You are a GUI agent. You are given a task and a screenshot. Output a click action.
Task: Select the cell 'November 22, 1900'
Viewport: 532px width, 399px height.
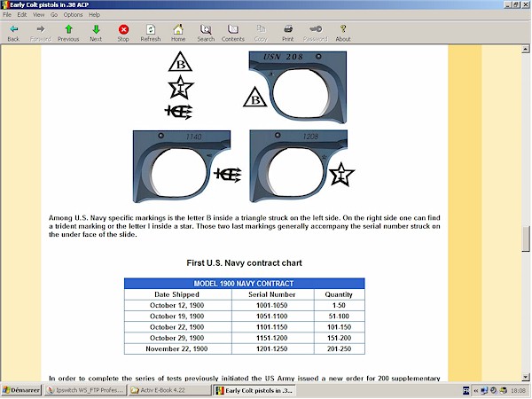pyautogui.click(x=178, y=348)
